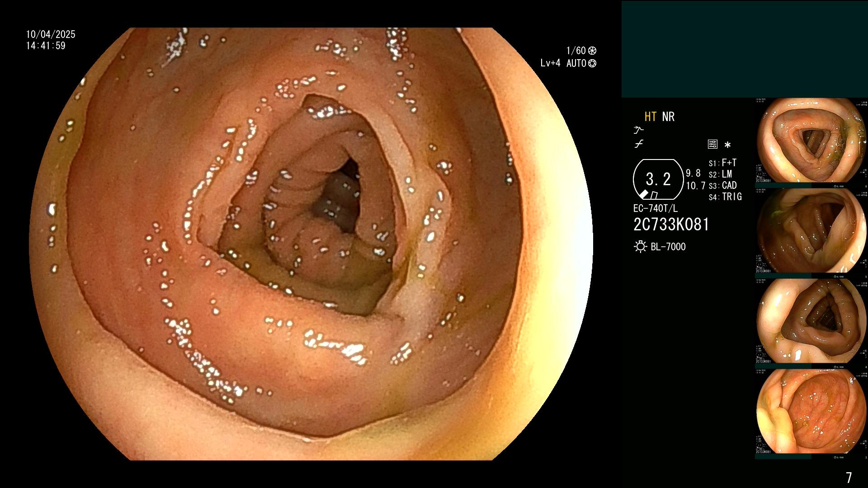Click the image counter number 7
Screen dimensions: 868x488
pyautogui.click(x=849, y=478)
